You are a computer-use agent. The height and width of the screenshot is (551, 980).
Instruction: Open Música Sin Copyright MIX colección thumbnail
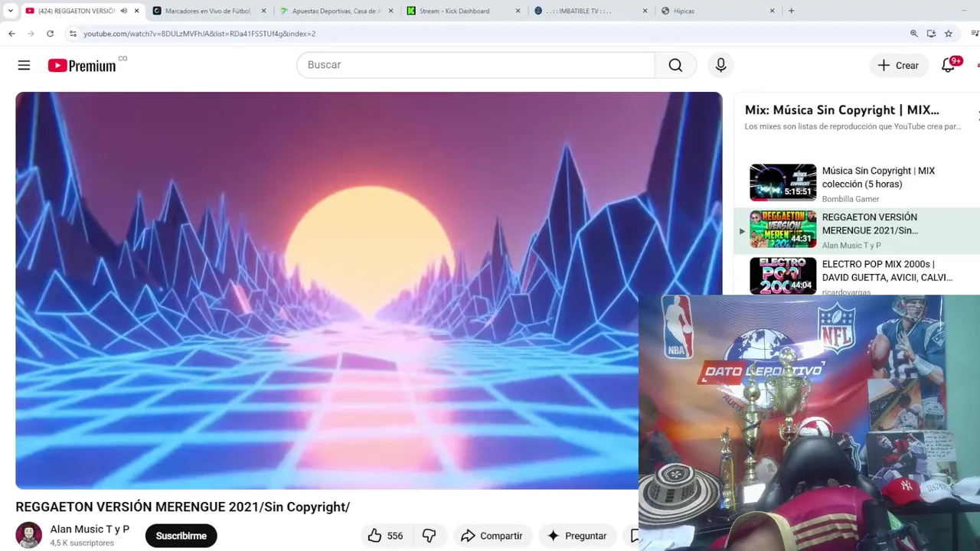(782, 182)
